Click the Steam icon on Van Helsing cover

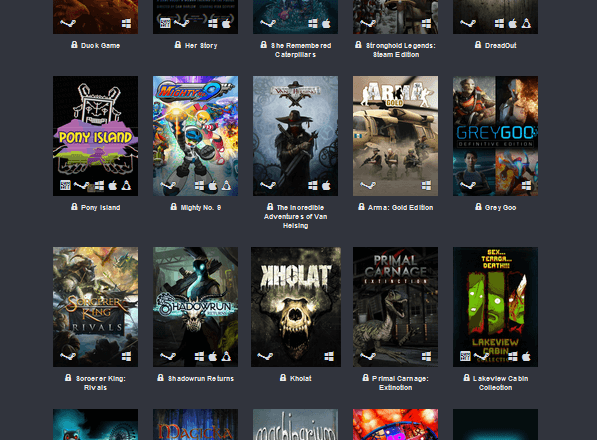click(268, 186)
